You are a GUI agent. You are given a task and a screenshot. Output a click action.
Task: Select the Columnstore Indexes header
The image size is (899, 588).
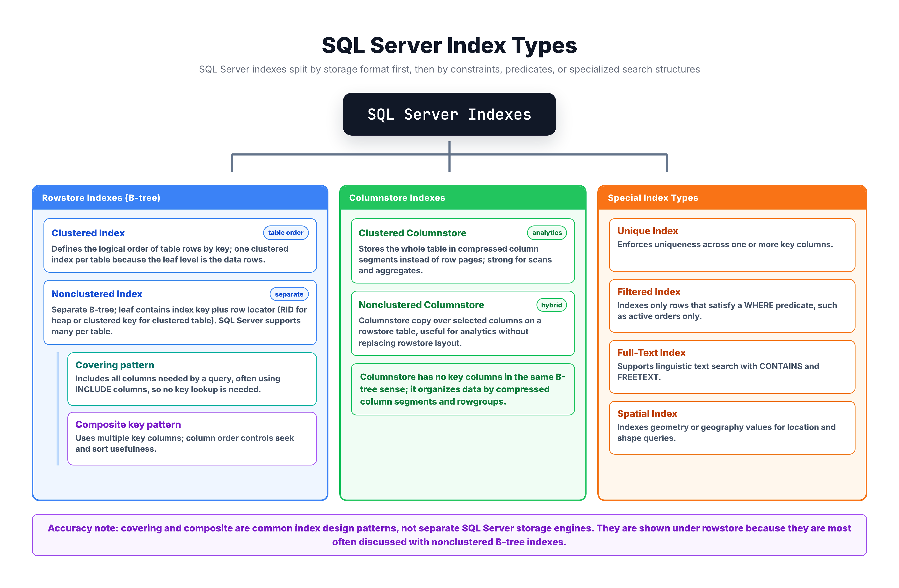point(463,197)
